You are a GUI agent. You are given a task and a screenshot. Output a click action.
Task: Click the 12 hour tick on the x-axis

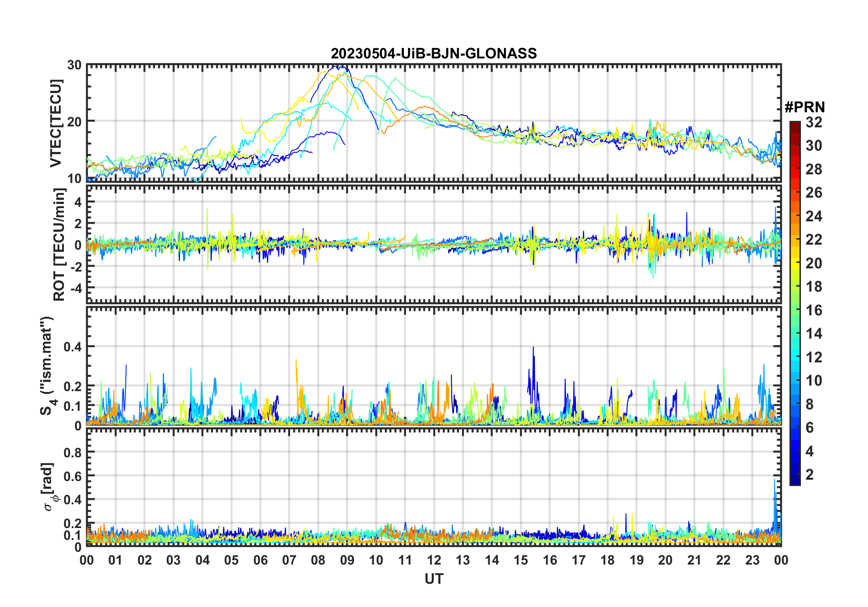point(434,560)
